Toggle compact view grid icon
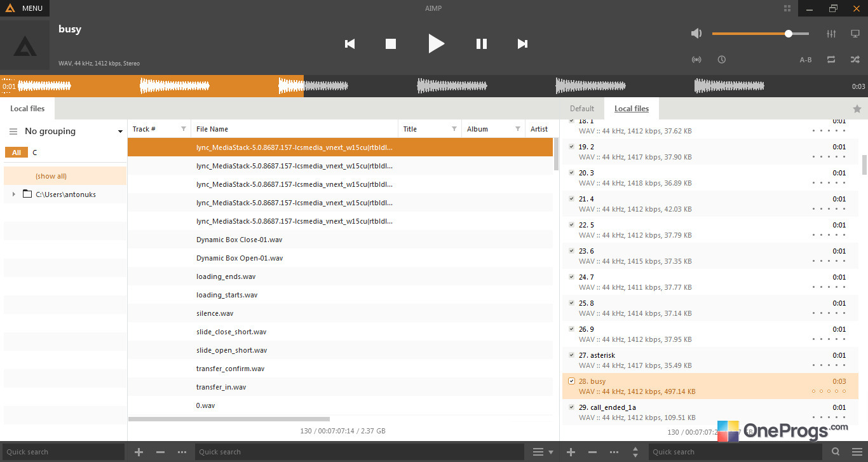The image size is (868, 462). pos(787,8)
